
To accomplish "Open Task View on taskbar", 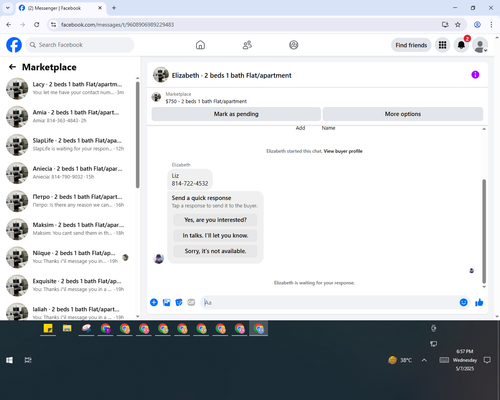I will pyautogui.click(x=28, y=360).
